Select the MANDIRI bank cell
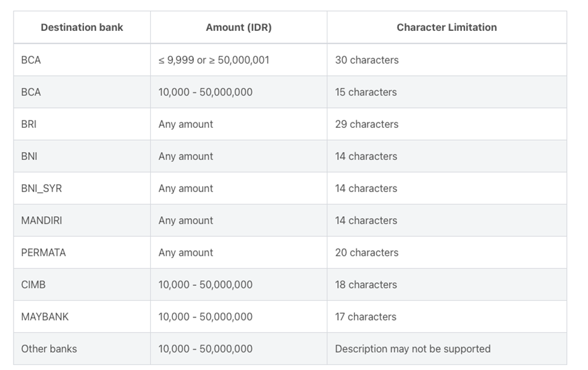Screen dimensions: 588x370 click(82, 221)
